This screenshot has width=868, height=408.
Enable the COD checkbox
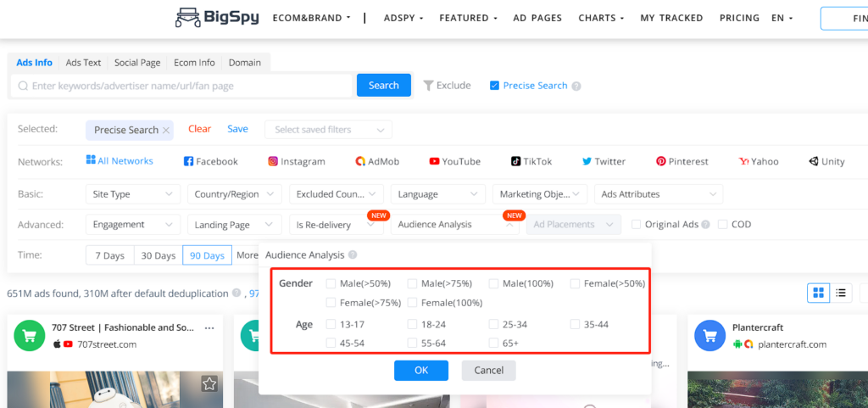[722, 224]
